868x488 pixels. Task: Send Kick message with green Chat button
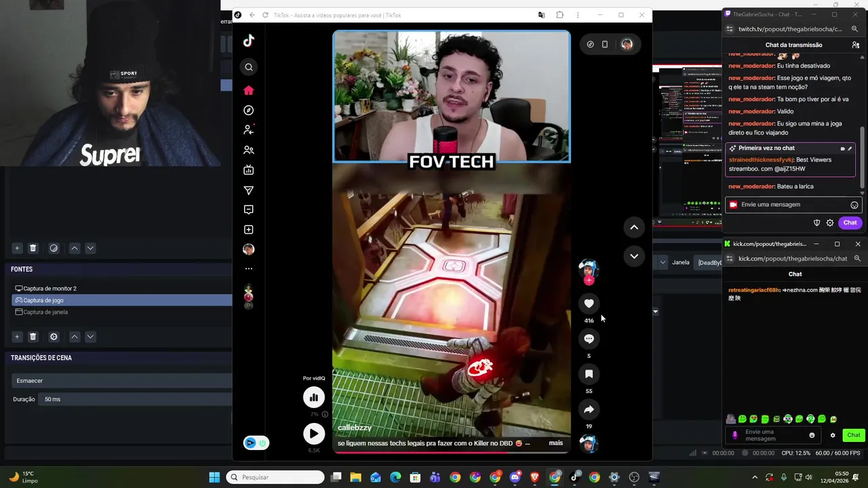[853, 435]
